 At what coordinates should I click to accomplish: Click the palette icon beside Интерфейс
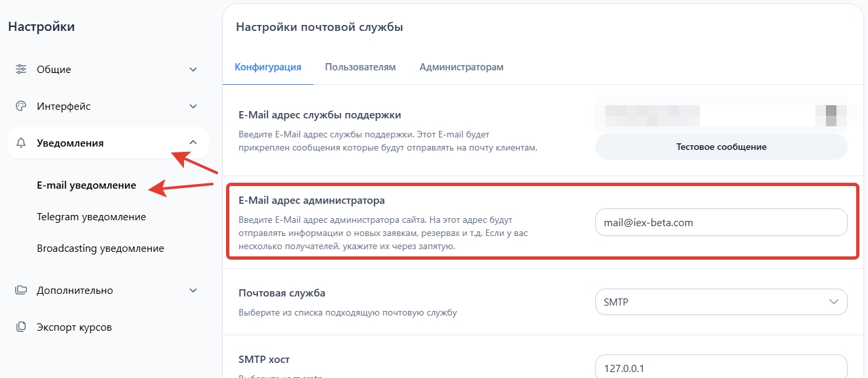(21, 106)
